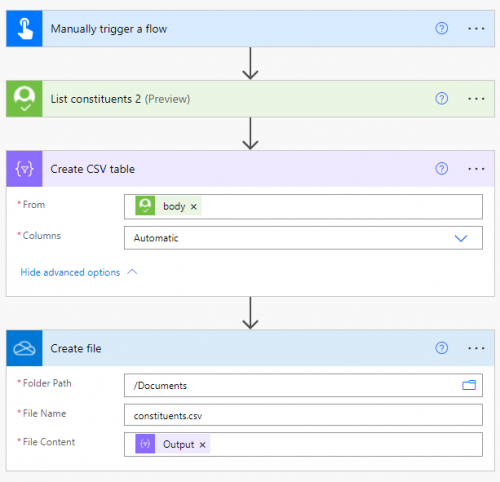Open more options menu for Create CSV table
Screen dimensions: 500x482
[476, 169]
